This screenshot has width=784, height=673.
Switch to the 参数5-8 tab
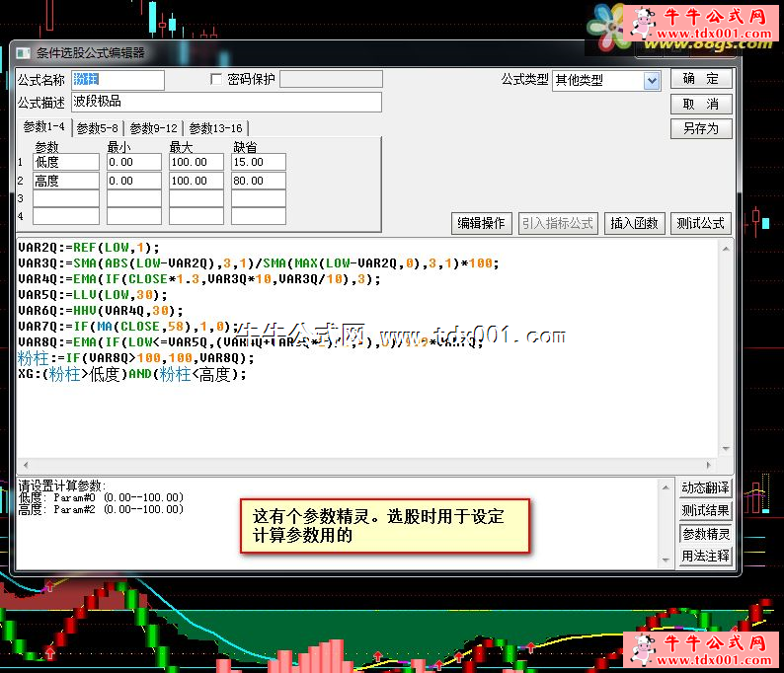click(x=98, y=128)
